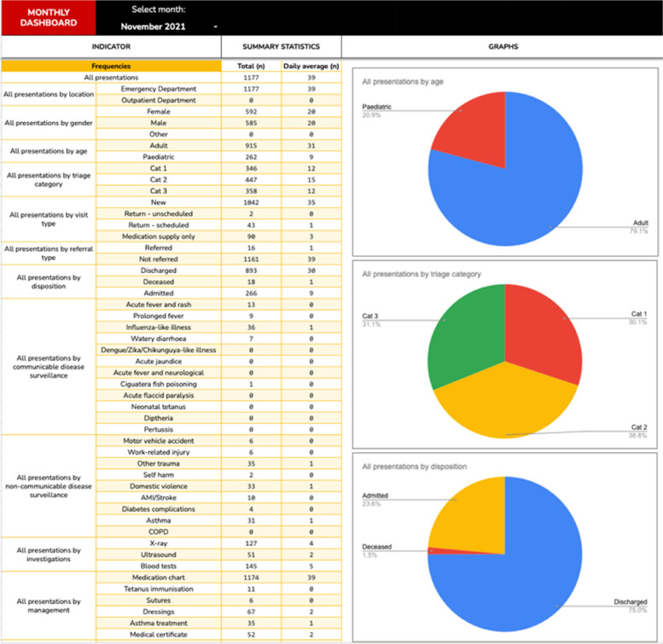Screen dimensions: 663x644
Task: Click the Return - scheduled row label
Action: (x=159, y=225)
